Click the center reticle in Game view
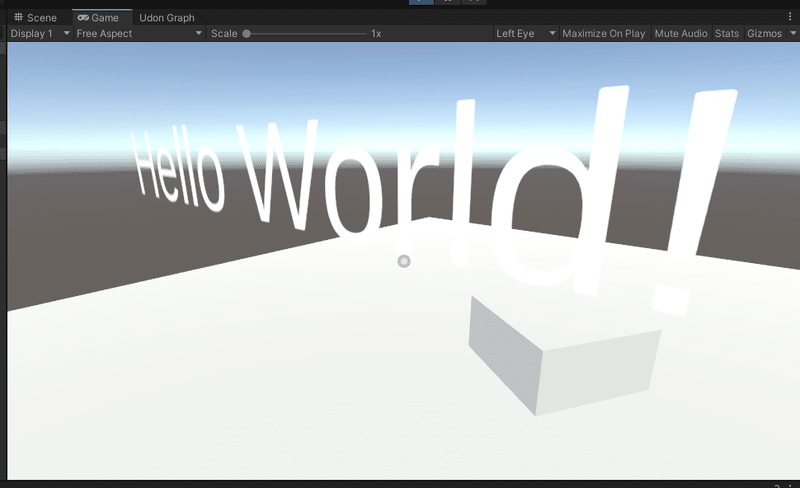 404,261
